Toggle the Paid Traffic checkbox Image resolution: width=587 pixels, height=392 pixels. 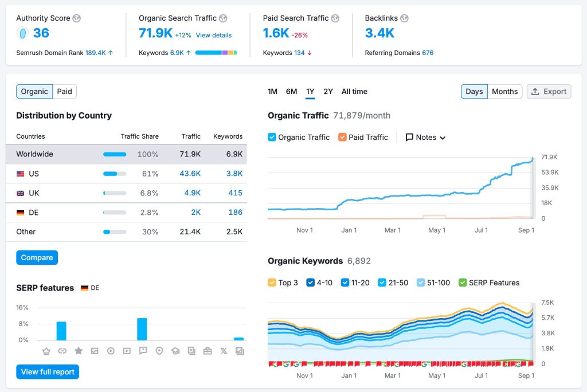point(342,138)
